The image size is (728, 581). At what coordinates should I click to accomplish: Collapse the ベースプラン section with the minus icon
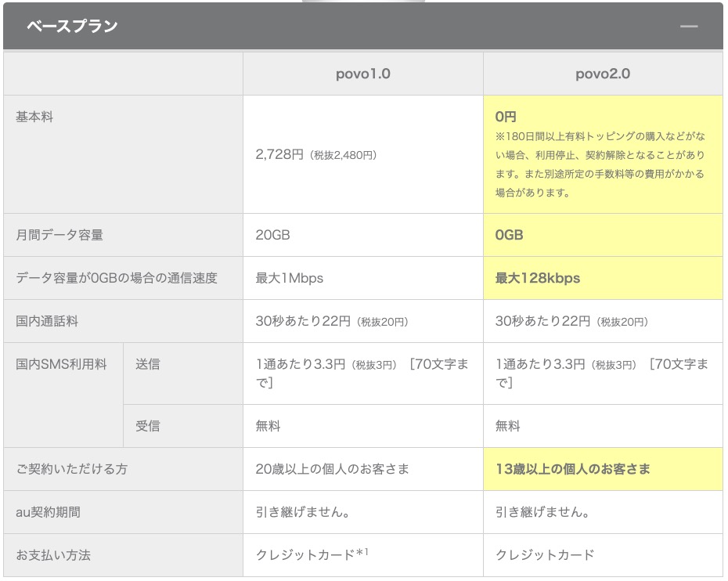[688, 27]
